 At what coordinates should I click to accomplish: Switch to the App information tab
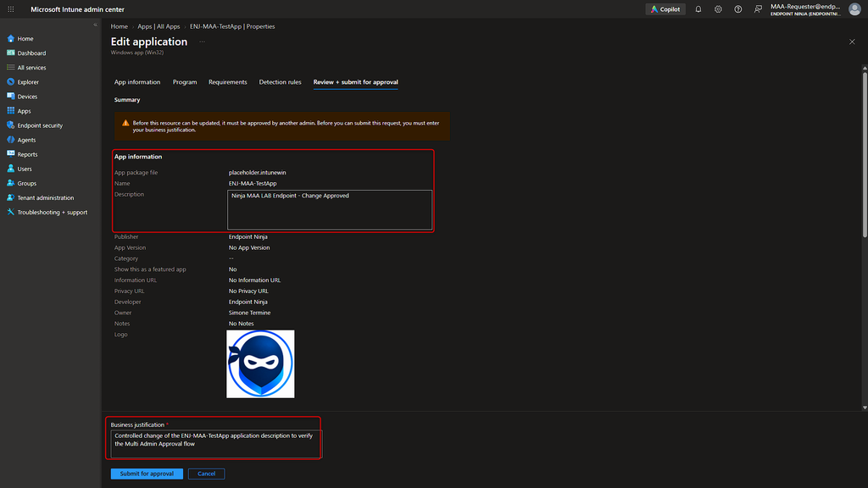[137, 82]
